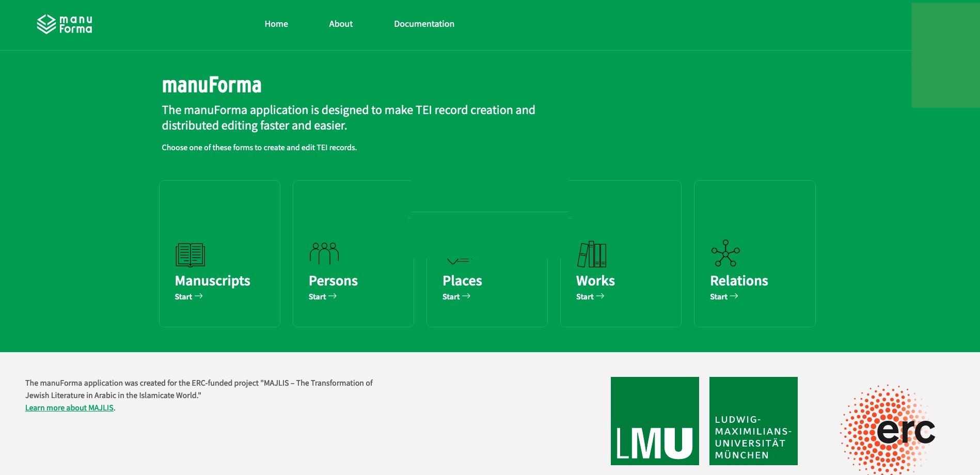Open the Documentation menu item
Viewport: 980px width, 475px height.
[x=424, y=24]
